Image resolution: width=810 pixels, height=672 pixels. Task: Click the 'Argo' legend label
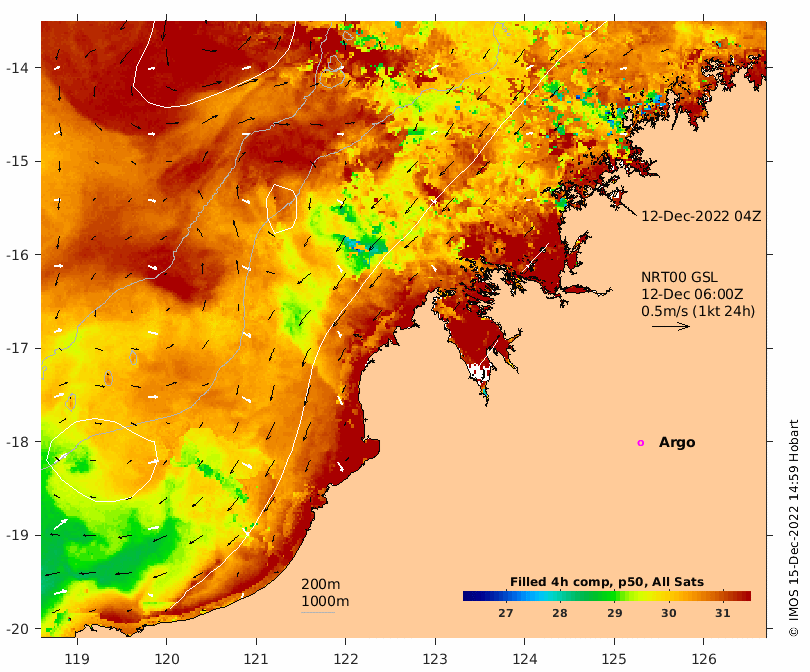pos(677,443)
